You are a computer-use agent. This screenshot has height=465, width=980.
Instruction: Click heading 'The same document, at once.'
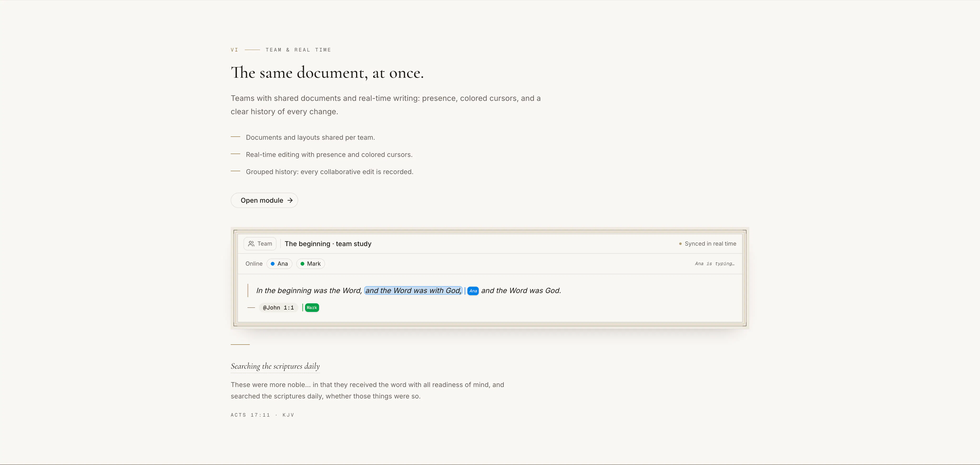coord(327,73)
